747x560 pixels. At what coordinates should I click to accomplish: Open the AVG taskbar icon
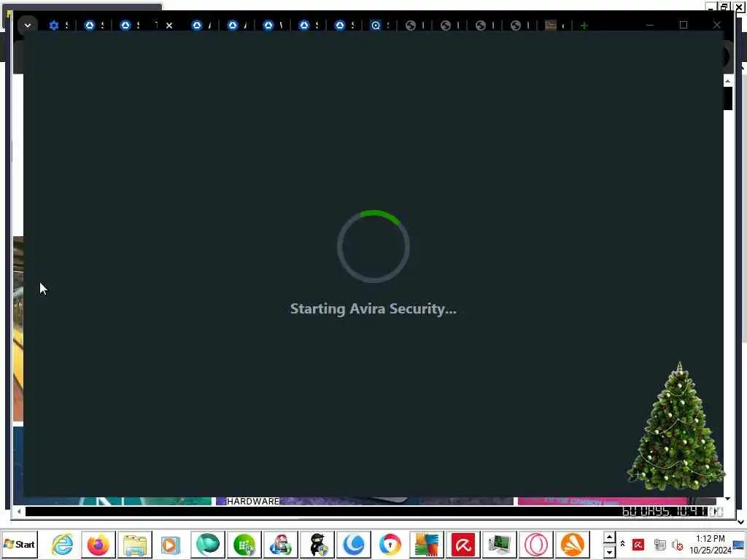coord(426,544)
